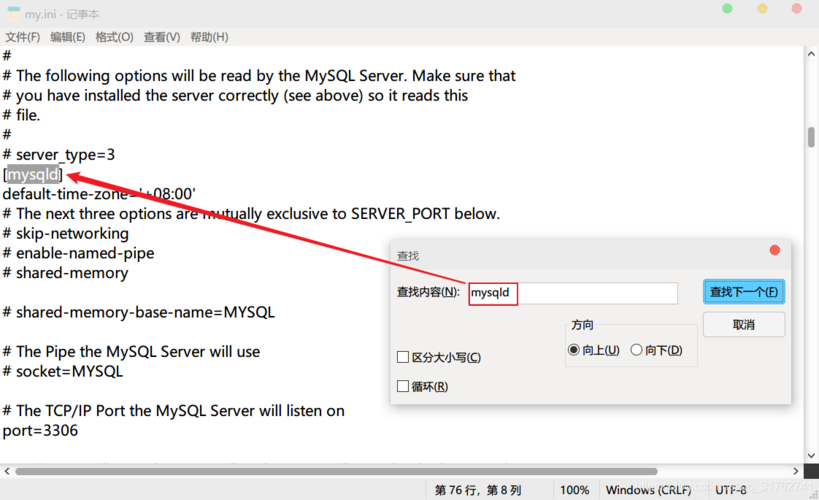Click the vertical scrollbar up arrow
This screenshot has width=819, height=500.
pyautogui.click(x=811, y=54)
